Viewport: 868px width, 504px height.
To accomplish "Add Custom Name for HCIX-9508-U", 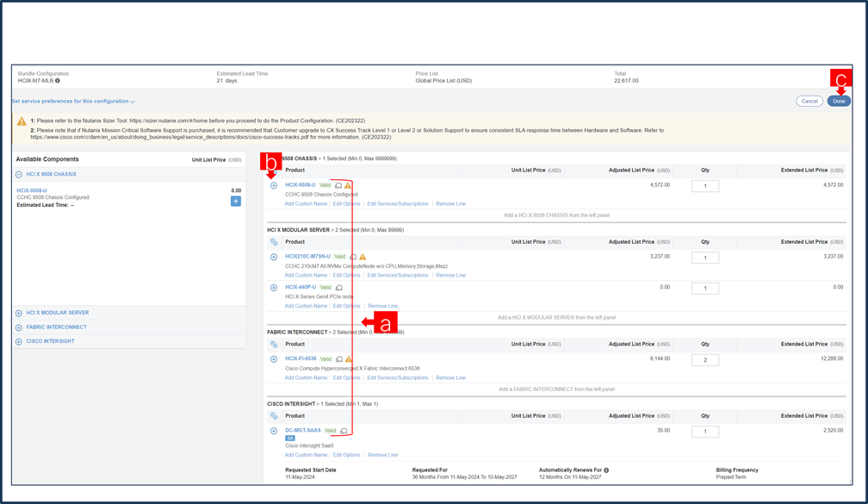I will click(x=307, y=204).
